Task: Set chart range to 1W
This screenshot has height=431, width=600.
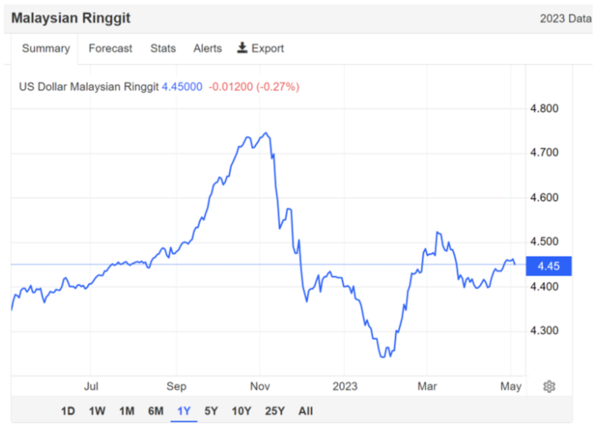Action: pyautogui.click(x=97, y=411)
